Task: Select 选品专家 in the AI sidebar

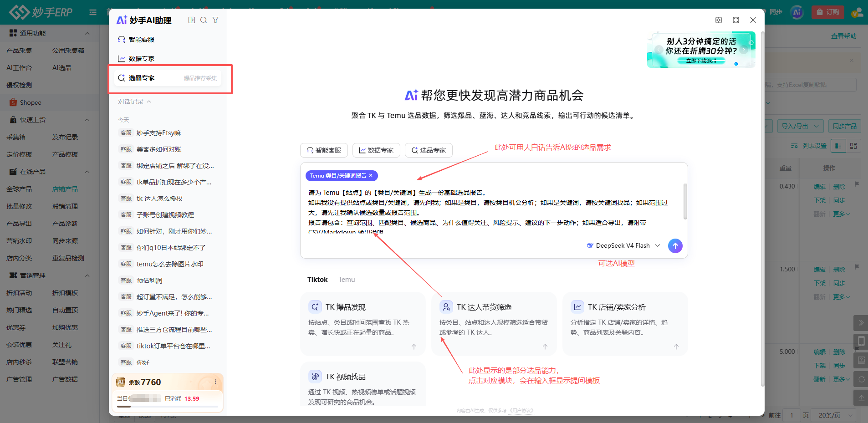Action: pyautogui.click(x=168, y=78)
